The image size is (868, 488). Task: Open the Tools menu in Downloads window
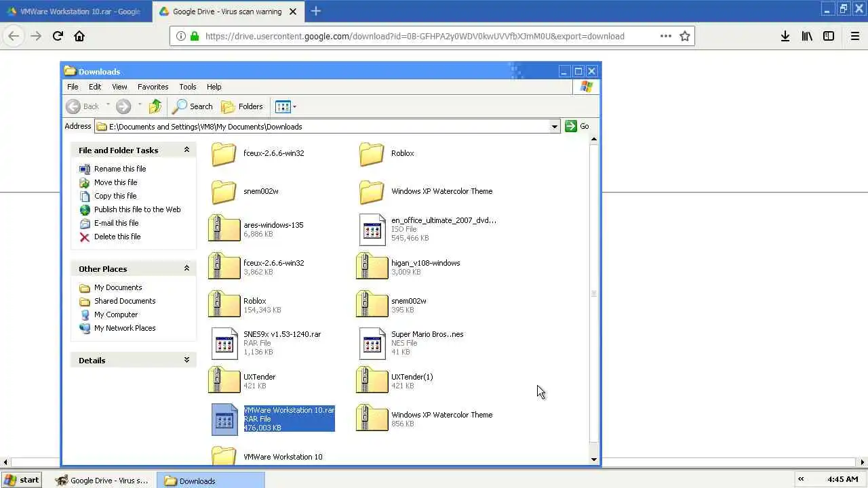188,87
